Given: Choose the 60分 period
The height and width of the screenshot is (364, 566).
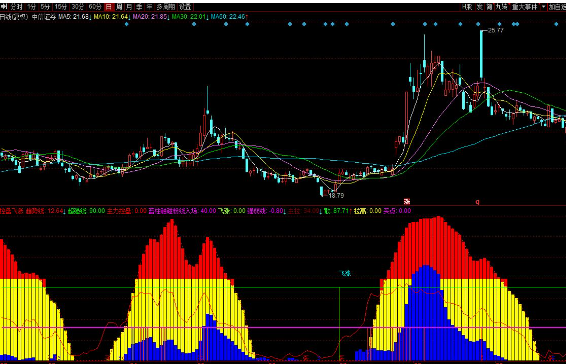Looking at the screenshot, I should point(95,7).
